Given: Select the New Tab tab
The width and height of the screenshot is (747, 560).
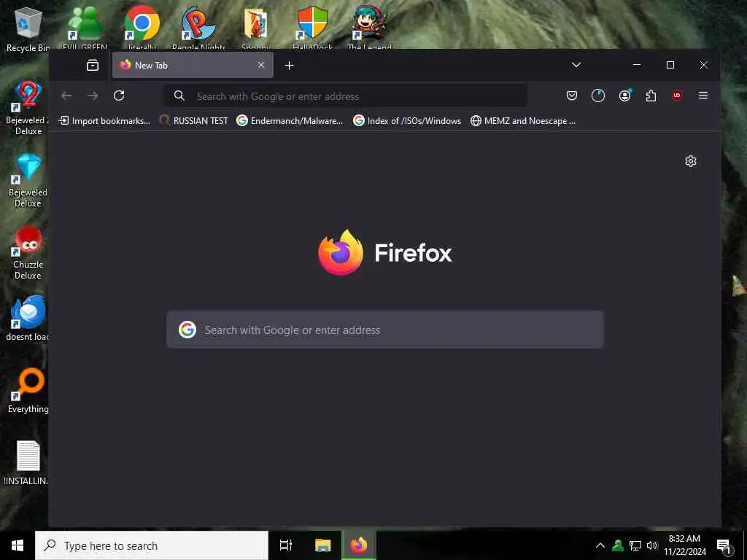Looking at the screenshot, I should (x=193, y=65).
